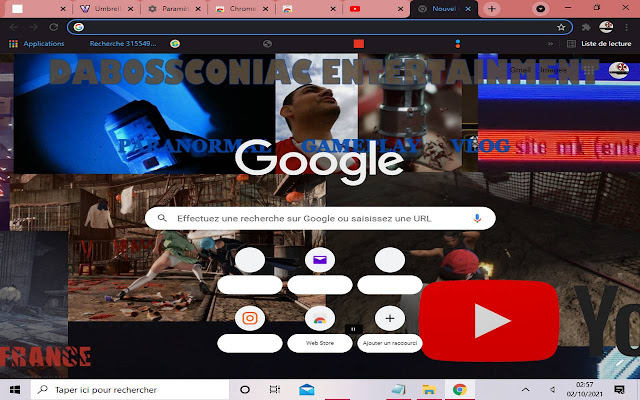Open the Gmail link

(x=520, y=70)
